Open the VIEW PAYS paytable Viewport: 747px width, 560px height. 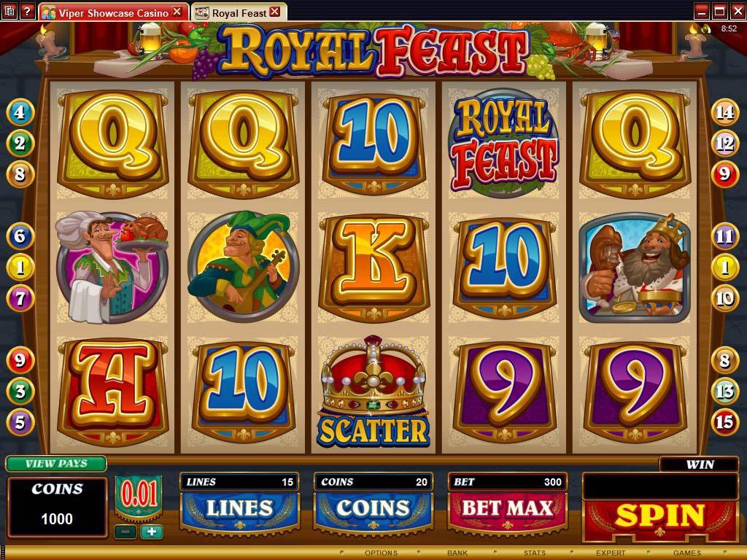[x=56, y=463]
